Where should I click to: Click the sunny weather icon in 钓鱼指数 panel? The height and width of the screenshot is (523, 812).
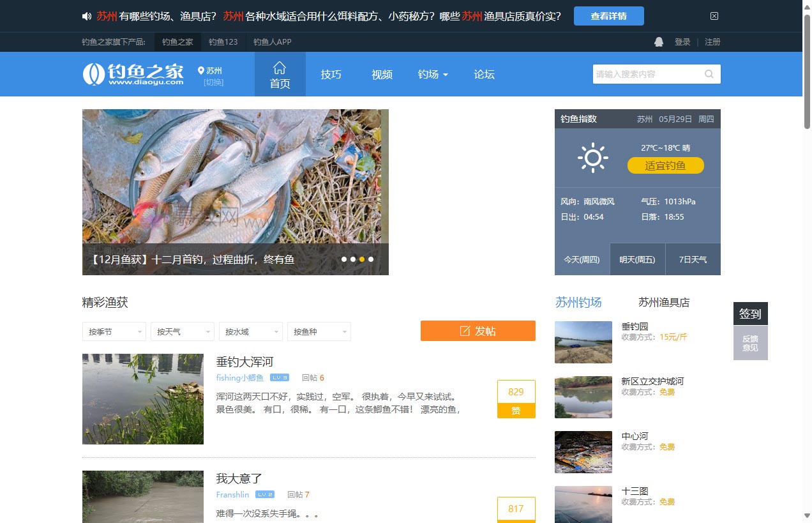592,158
